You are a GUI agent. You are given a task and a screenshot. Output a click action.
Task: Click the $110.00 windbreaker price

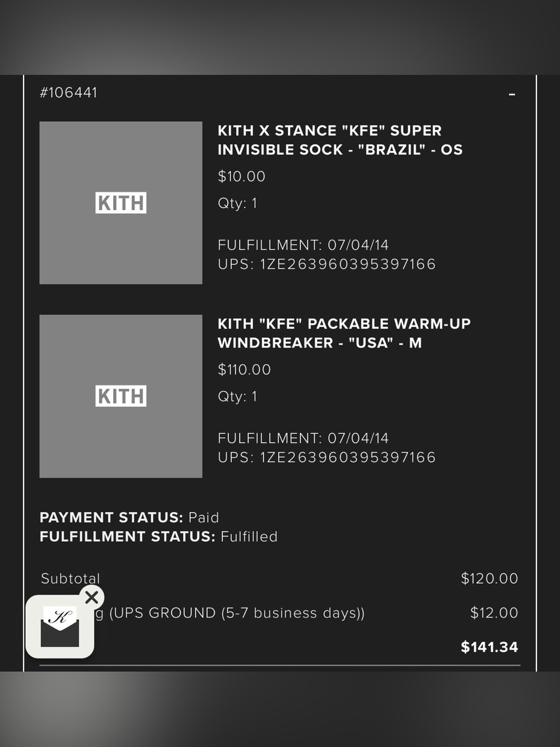tap(244, 370)
